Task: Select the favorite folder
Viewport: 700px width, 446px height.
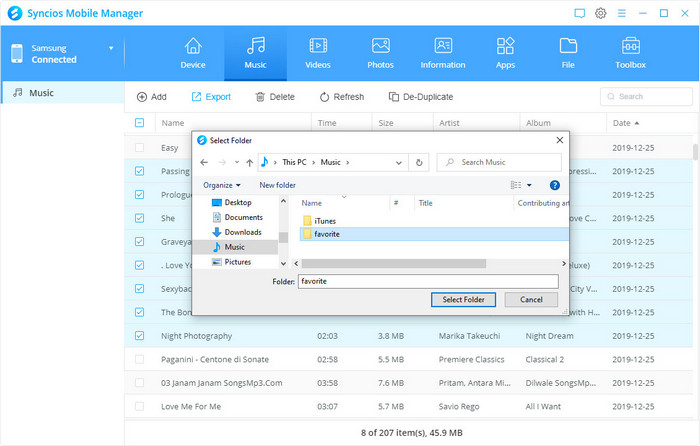Action: coord(433,234)
